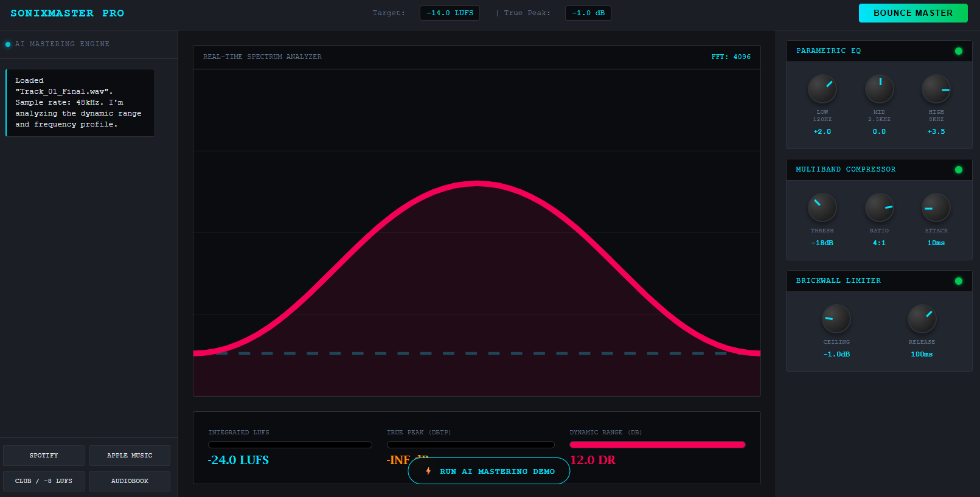Screen dimensions: 980x497
Task: Click the 12.0 DR reading
Action: click(x=593, y=461)
